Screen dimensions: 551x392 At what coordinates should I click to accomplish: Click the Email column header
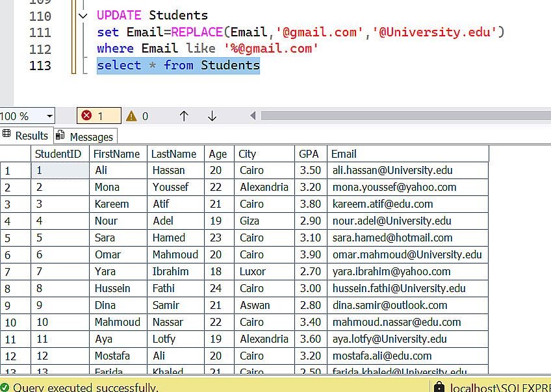coord(407,154)
